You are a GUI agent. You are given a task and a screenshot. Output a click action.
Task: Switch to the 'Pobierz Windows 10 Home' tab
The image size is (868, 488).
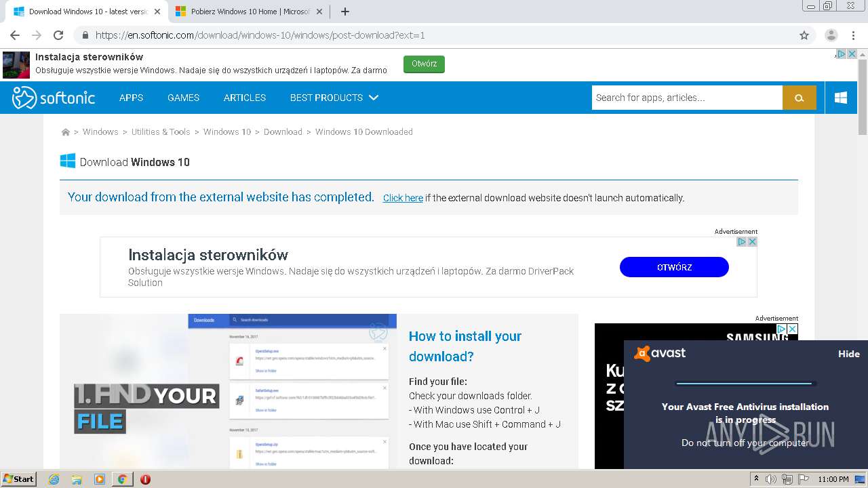(248, 12)
